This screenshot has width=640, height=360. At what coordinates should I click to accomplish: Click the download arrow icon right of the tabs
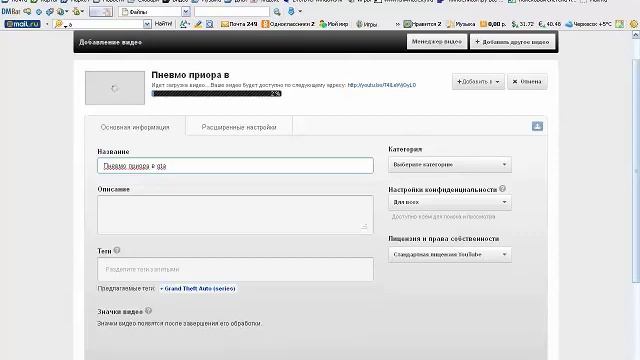[537, 126]
